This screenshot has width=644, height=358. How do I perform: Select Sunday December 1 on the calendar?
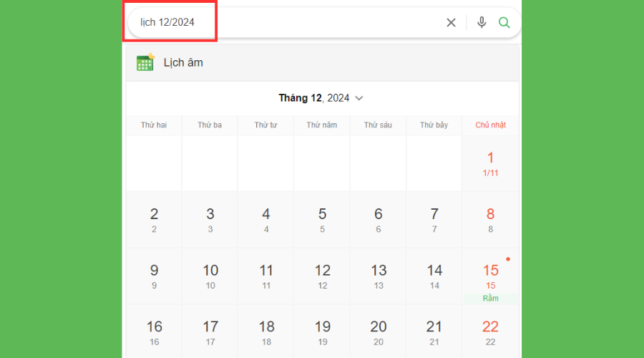coord(490,163)
